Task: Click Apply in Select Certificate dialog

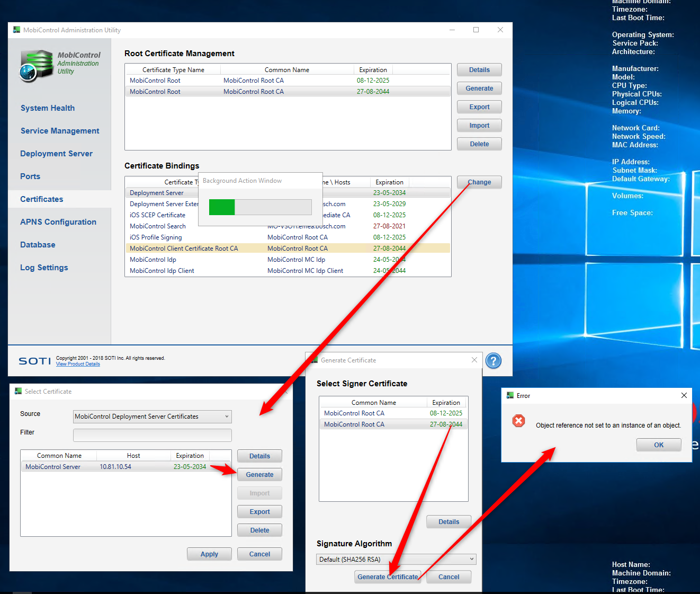Action: point(209,554)
